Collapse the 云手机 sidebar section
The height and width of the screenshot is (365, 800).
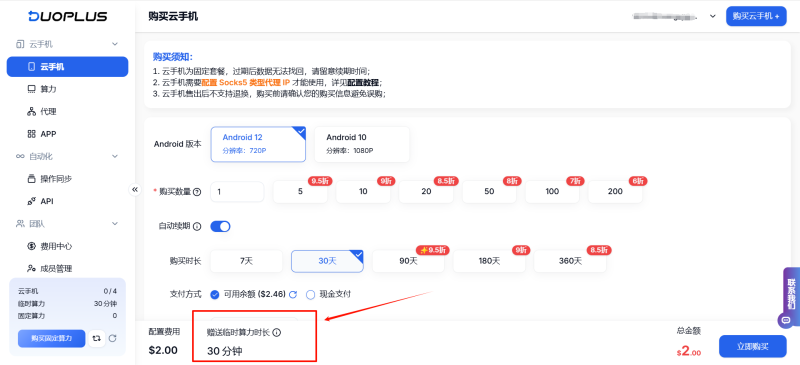(115, 44)
